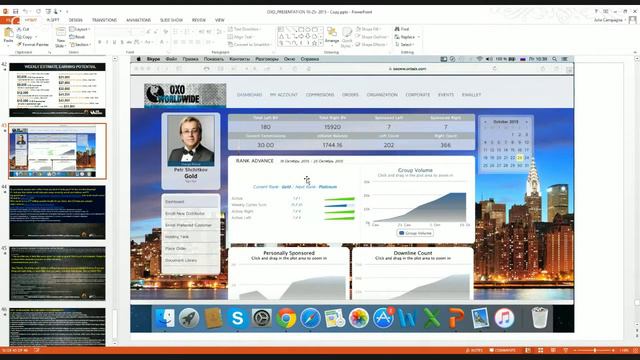
Task: Switch to the TRANSITIONS tab
Action: pyautogui.click(x=104, y=20)
